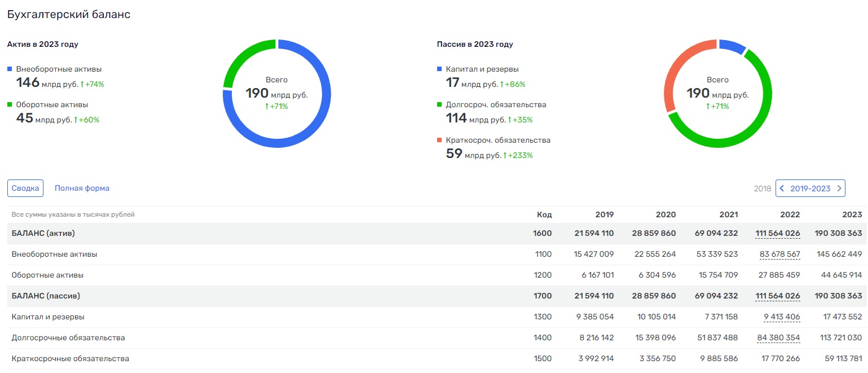Click the orange Краткосроч. обязательства legend marker

[439, 140]
